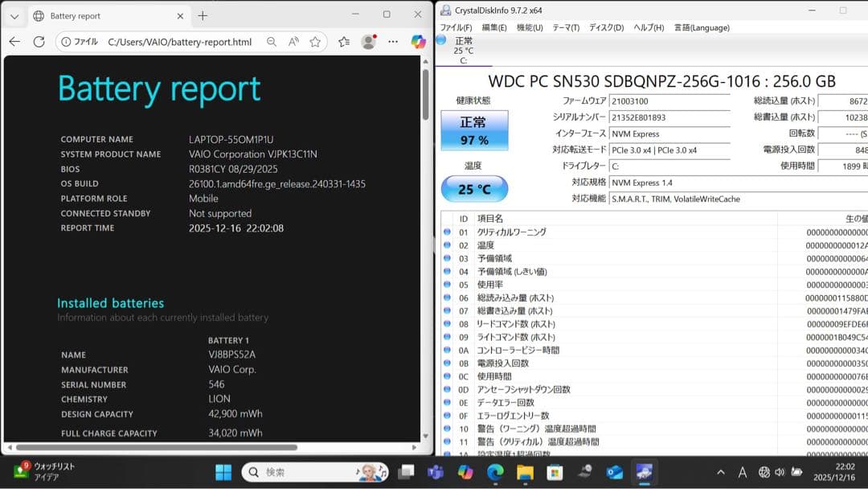Click the magnifier icon in the address bar
868x489 pixels.
[272, 42]
